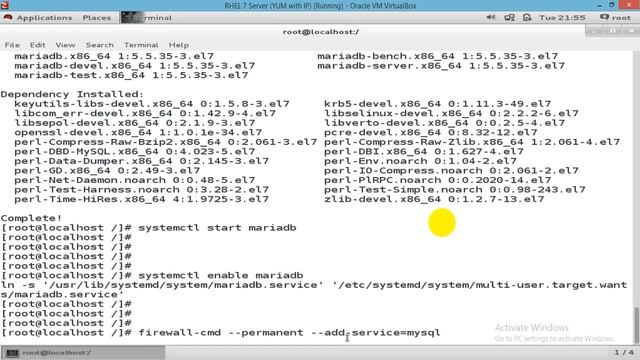Click the perl-DBD-MySQL package entry
This screenshot has height=360, width=640.
click(x=135, y=151)
